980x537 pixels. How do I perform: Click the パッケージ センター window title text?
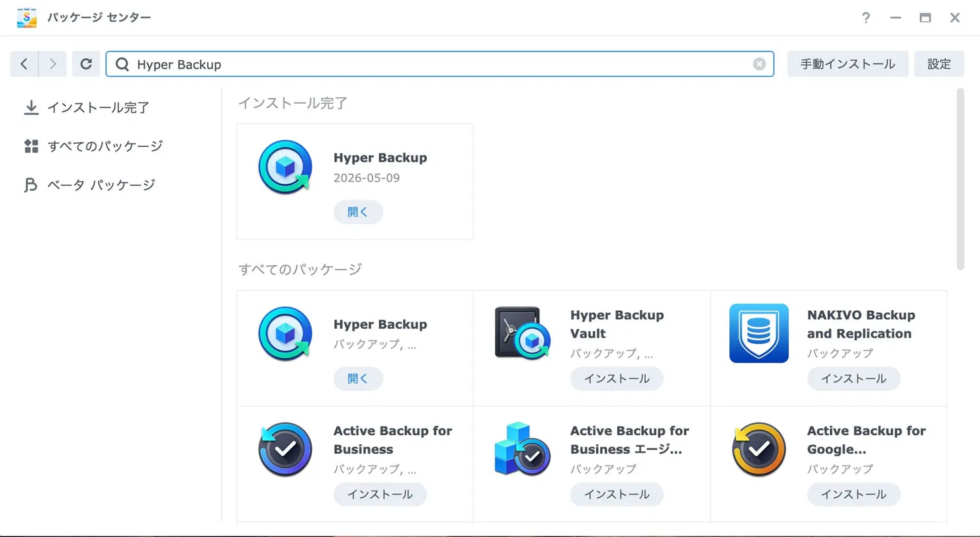tap(99, 17)
